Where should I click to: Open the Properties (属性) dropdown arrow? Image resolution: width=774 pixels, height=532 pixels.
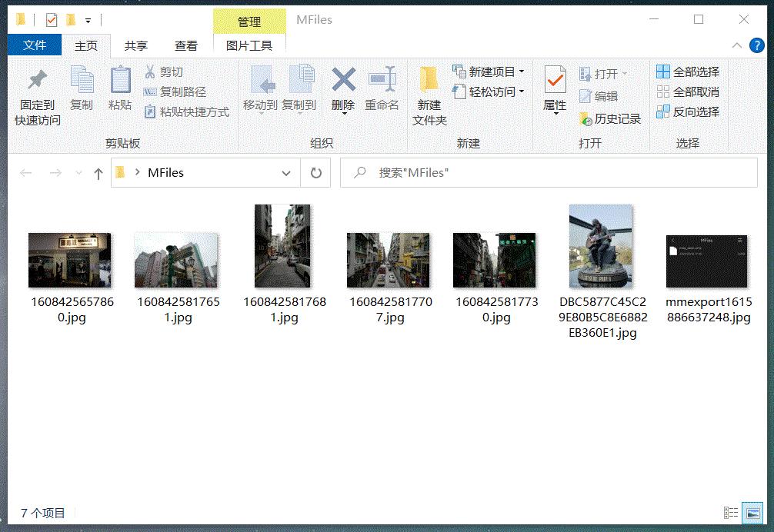[555, 114]
